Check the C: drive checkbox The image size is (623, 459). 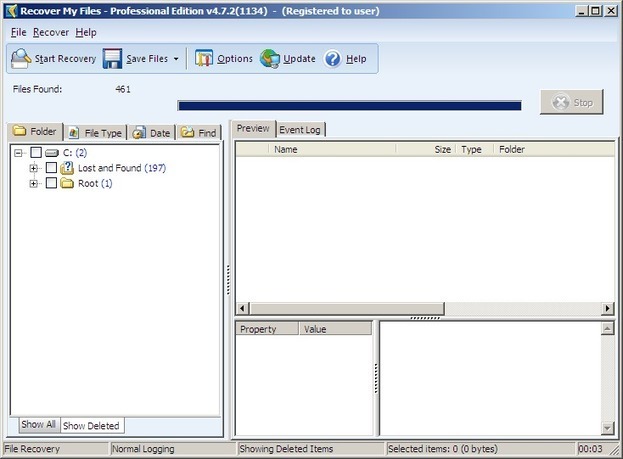pos(36,152)
